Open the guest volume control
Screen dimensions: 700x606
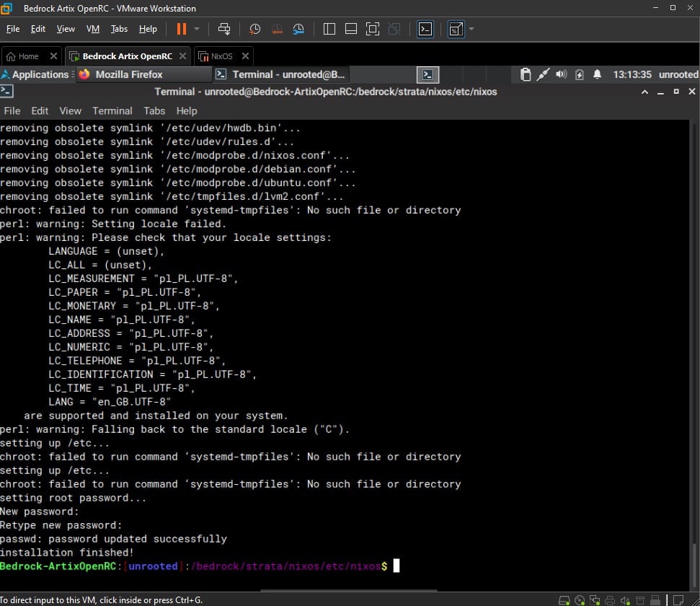[561, 74]
